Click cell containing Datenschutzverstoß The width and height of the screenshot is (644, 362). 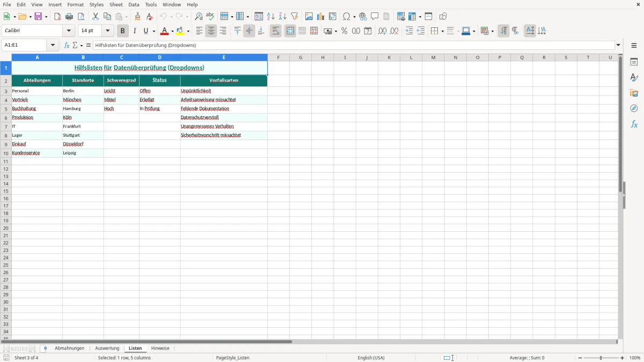click(x=224, y=117)
